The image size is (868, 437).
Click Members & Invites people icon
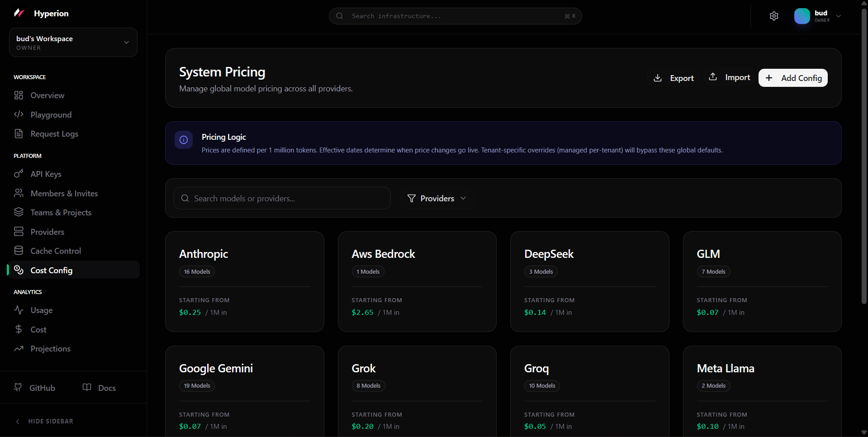pyautogui.click(x=19, y=193)
